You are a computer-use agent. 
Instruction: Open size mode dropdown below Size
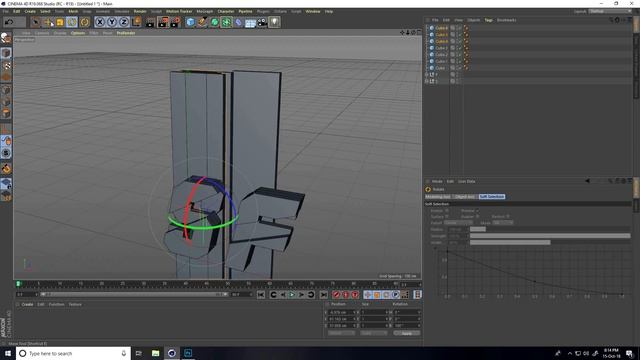pos(373,333)
